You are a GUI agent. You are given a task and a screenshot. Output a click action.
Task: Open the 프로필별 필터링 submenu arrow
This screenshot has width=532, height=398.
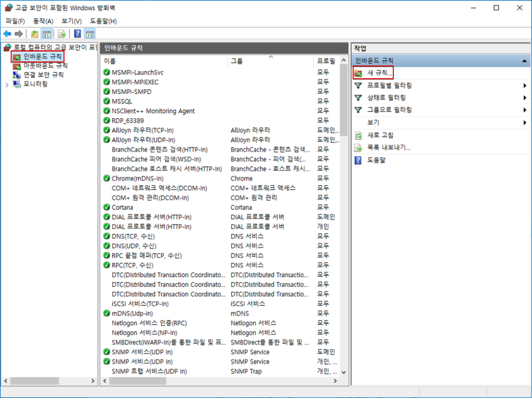pyautogui.click(x=525, y=86)
